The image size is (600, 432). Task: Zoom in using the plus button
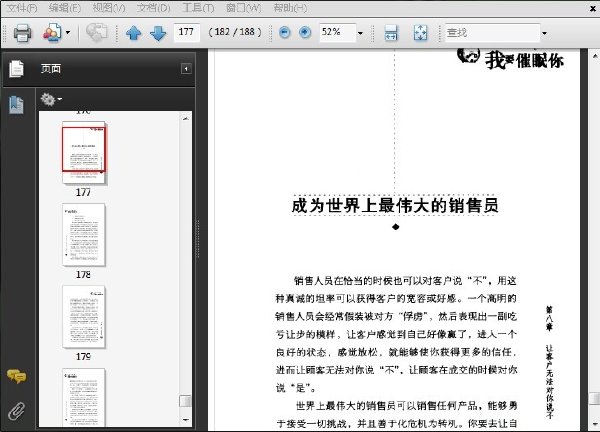305,33
